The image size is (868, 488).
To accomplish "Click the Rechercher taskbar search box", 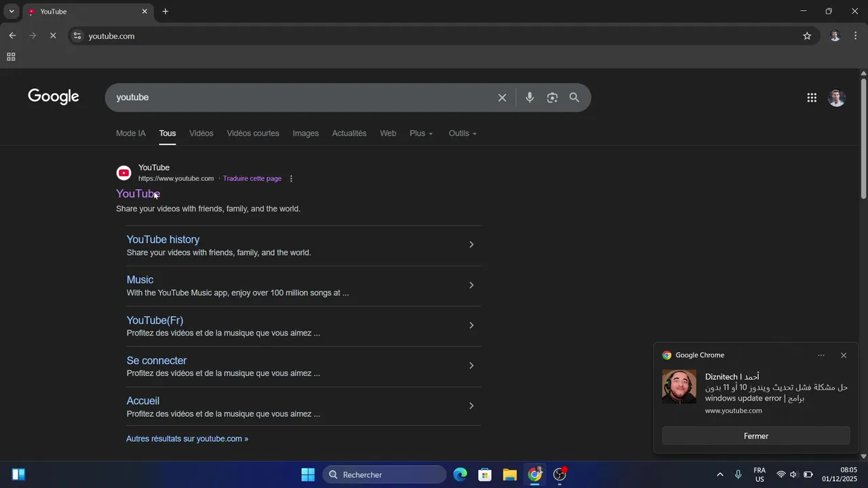I will [384, 474].
